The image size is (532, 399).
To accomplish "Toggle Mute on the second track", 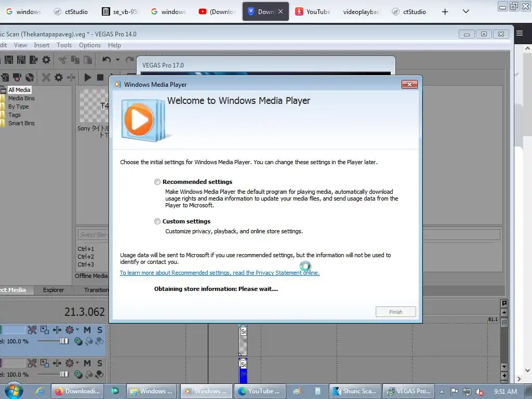I will point(87,363).
